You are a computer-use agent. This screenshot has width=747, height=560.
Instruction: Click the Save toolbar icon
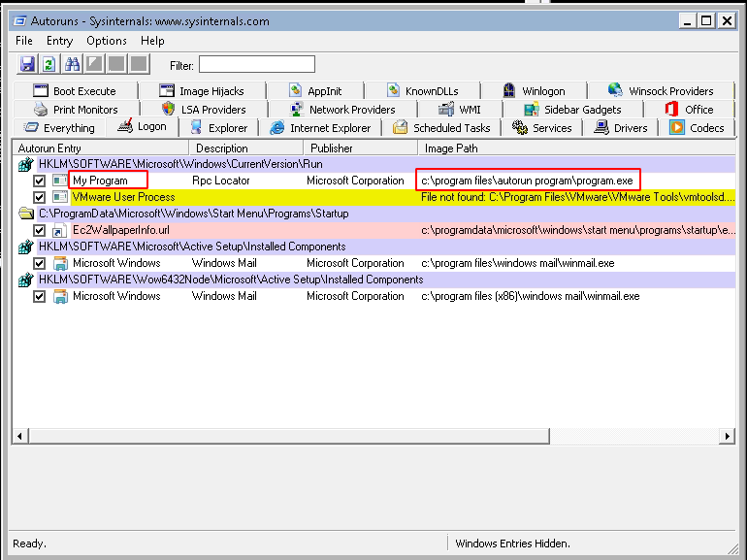coord(28,64)
